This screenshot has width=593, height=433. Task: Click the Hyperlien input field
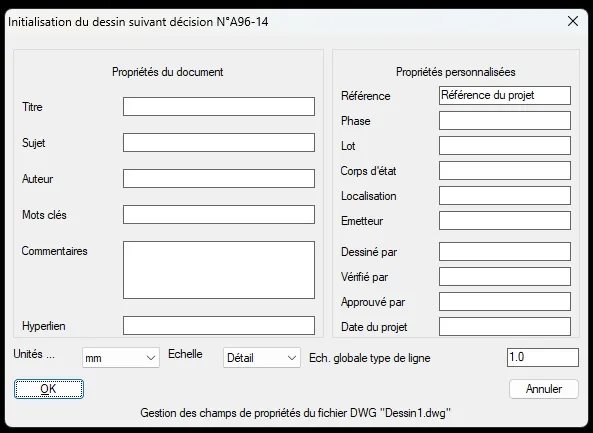coord(219,326)
